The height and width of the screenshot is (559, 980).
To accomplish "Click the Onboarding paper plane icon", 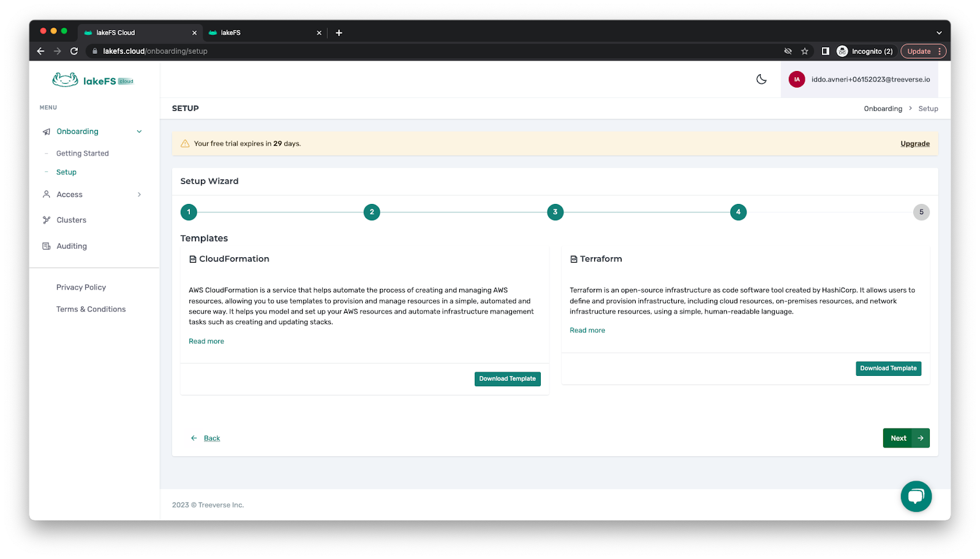I will [47, 132].
